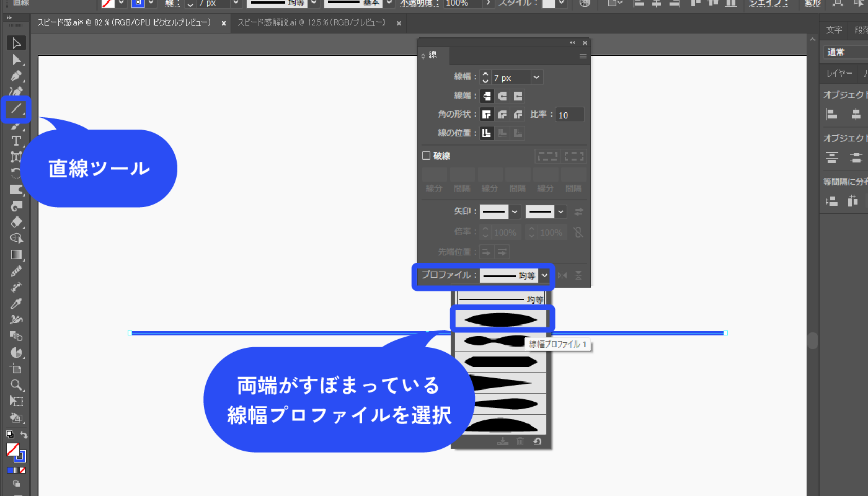The image size is (868, 496).
Task: Open the Stroke panel hamburger menu
Action: pos(583,56)
